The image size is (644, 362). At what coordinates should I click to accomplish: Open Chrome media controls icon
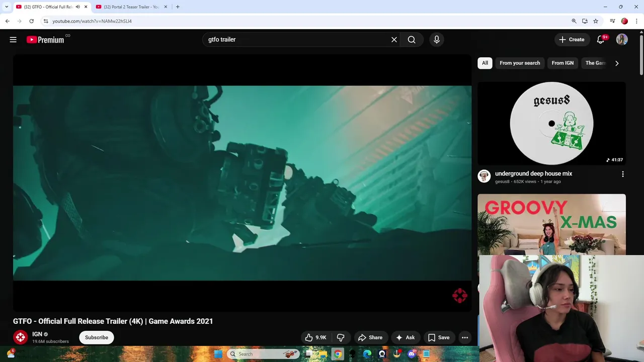(612, 21)
